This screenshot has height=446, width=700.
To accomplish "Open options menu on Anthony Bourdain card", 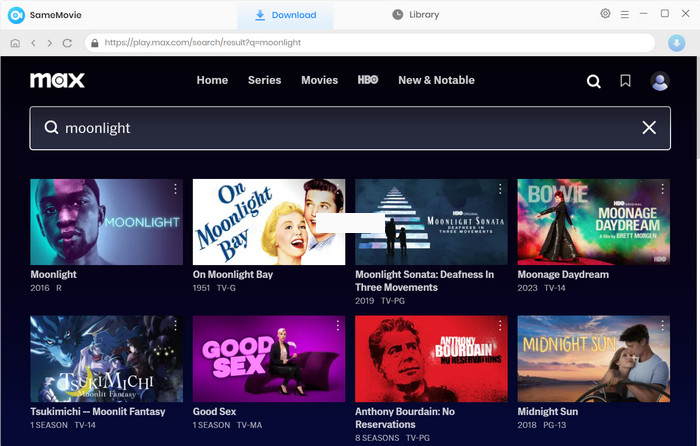I will pos(500,325).
